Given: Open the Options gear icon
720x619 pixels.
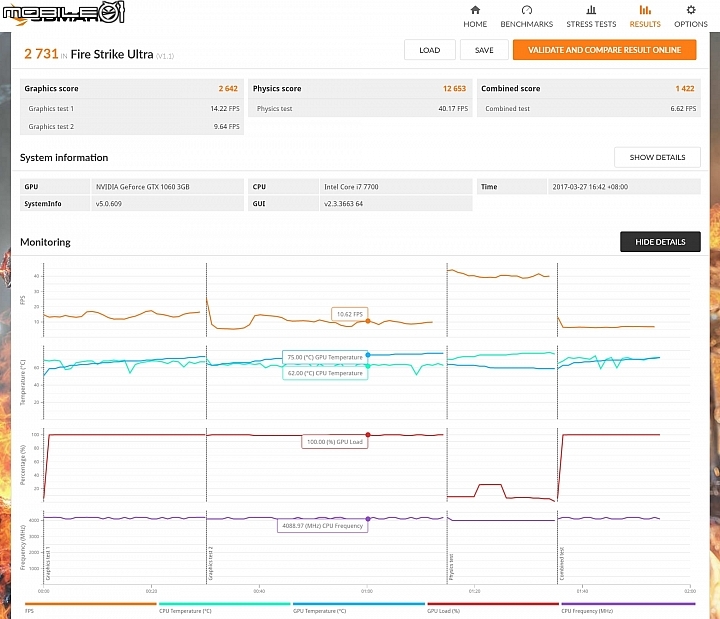Looking at the screenshot, I should click(x=691, y=10).
